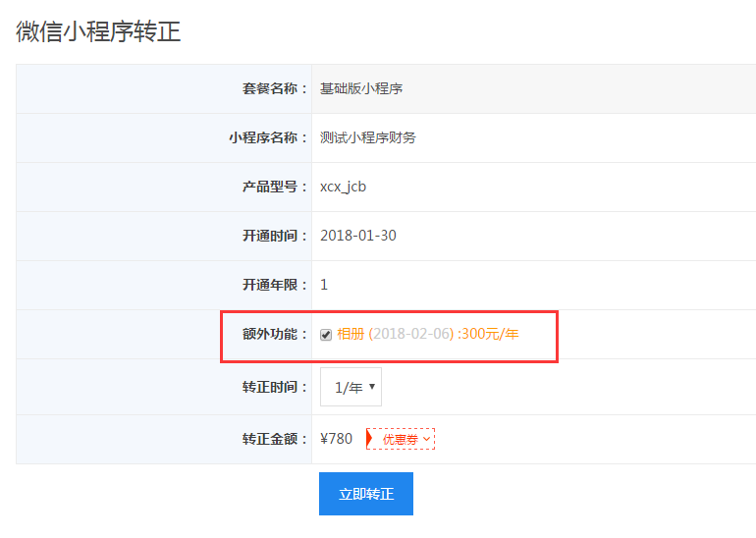756x538 pixels.
Task: Click the 相册 feature name text
Action: (x=351, y=334)
